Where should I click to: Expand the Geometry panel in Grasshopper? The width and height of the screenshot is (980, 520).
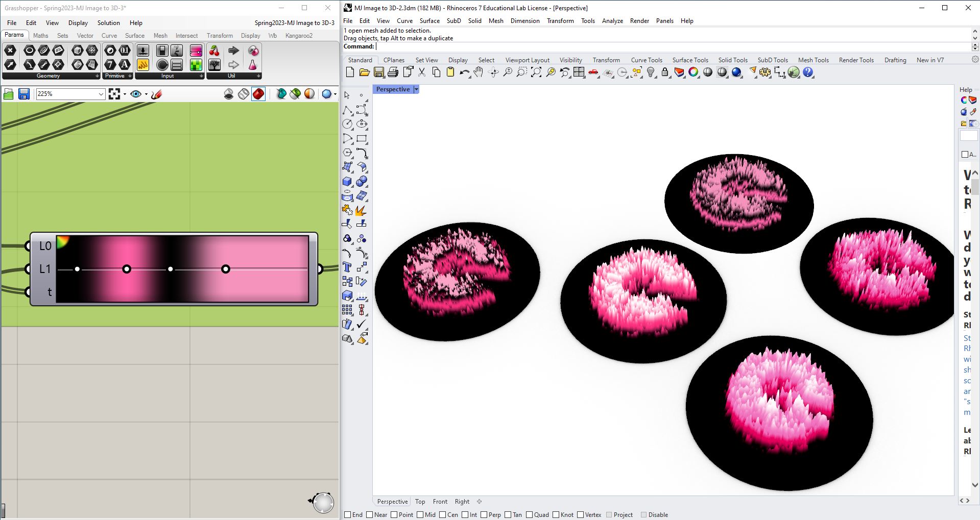tap(97, 76)
